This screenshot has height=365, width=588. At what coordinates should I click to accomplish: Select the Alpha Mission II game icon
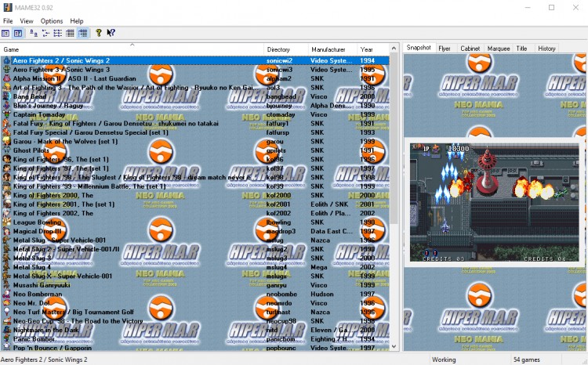[x=7, y=78]
